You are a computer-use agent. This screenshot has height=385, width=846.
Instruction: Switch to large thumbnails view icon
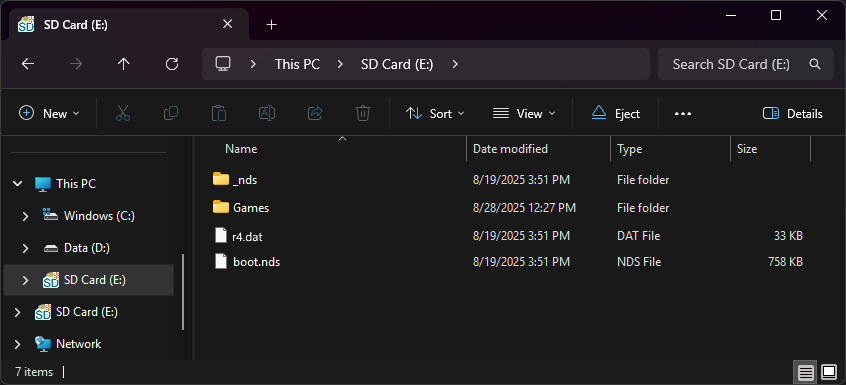[829, 372]
